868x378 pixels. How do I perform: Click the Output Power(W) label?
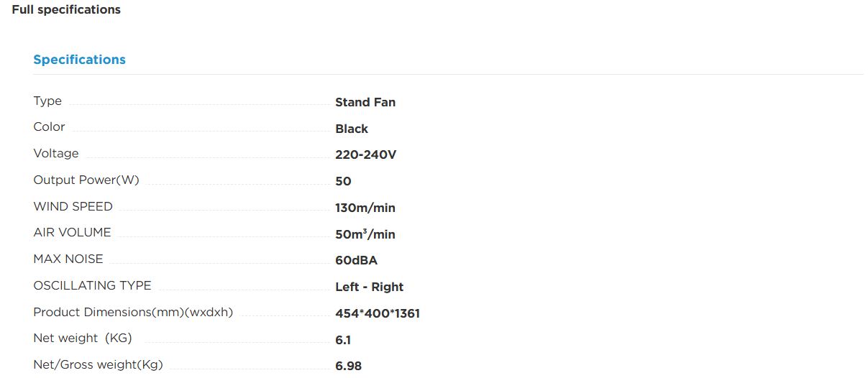point(86,180)
